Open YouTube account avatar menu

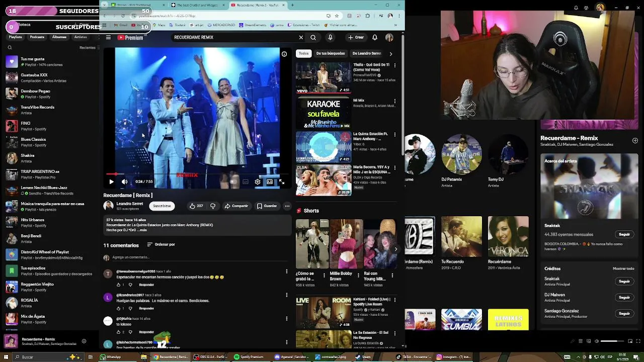click(x=389, y=37)
